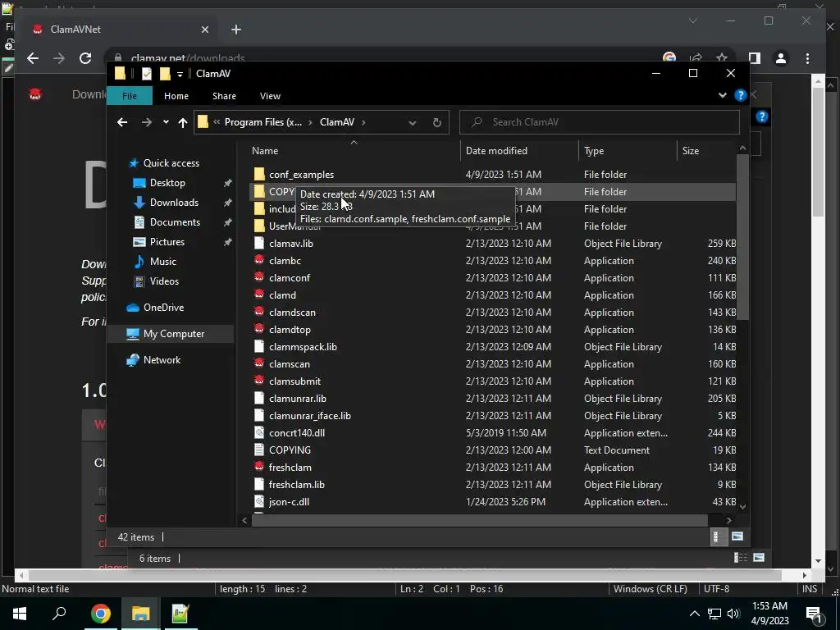Open File Explorer from the taskbar
Viewport: 840px width, 630px height.
[x=140, y=614]
